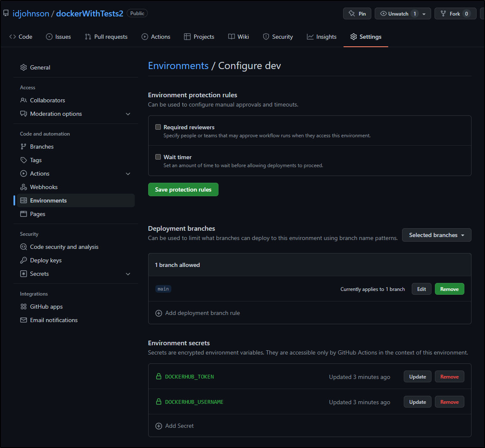The image size is (485, 448).
Task: Expand the Moderation options section
Action: tap(128, 114)
